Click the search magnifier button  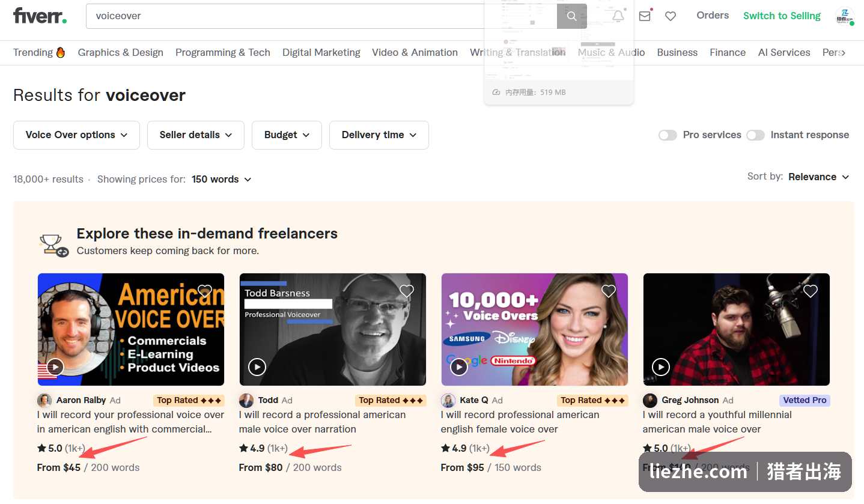point(572,16)
